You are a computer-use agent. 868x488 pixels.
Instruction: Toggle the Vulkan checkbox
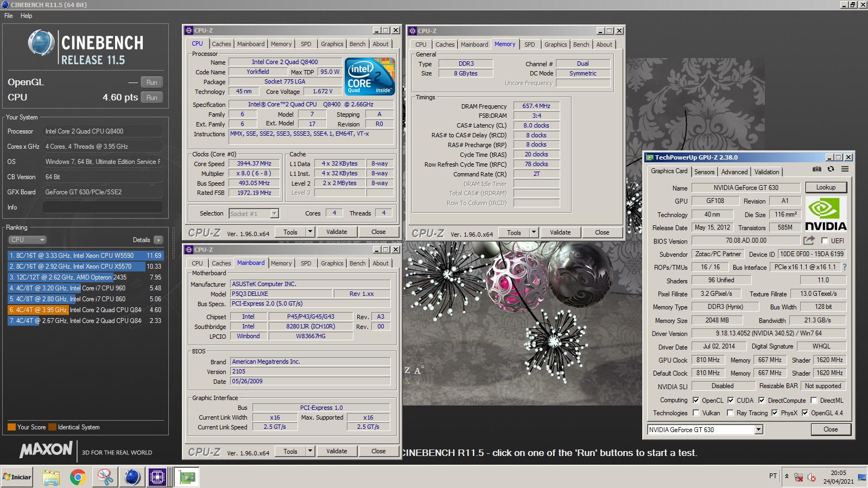(x=696, y=413)
